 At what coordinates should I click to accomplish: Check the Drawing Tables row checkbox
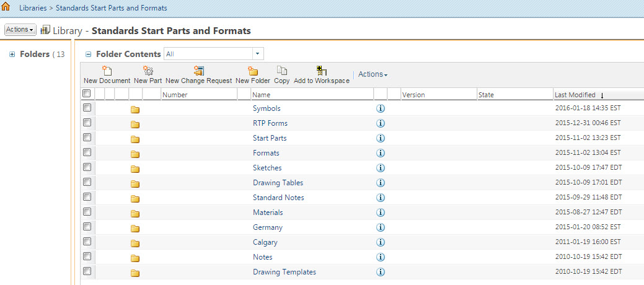click(87, 182)
